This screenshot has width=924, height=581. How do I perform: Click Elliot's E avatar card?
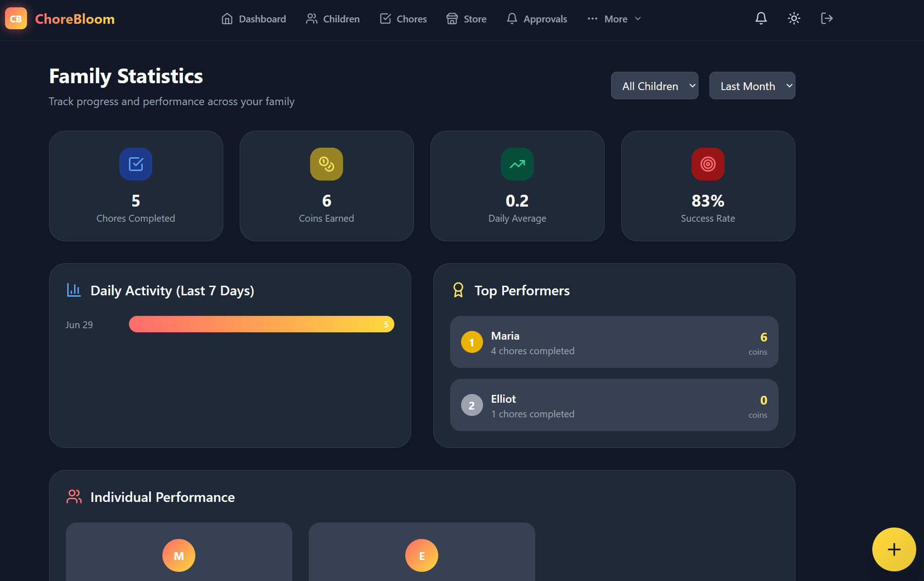(x=421, y=555)
